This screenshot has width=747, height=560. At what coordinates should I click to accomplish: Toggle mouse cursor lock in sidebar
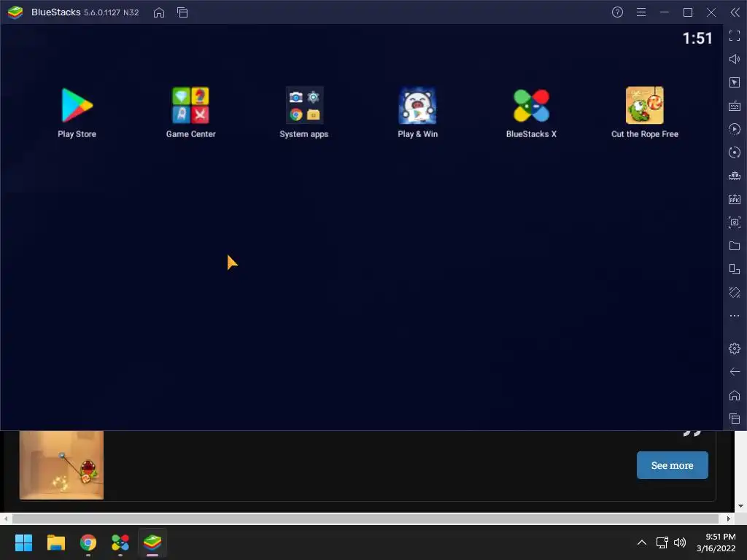(735, 82)
